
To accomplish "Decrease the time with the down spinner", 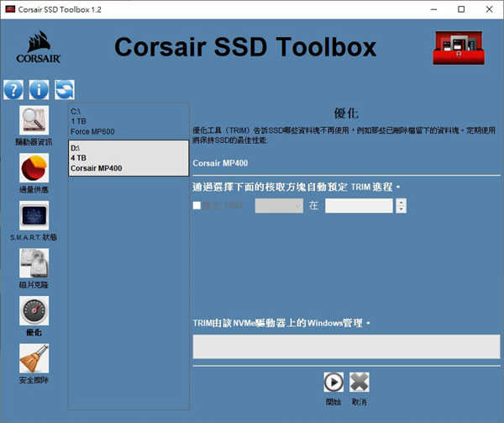I will pos(401,209).
